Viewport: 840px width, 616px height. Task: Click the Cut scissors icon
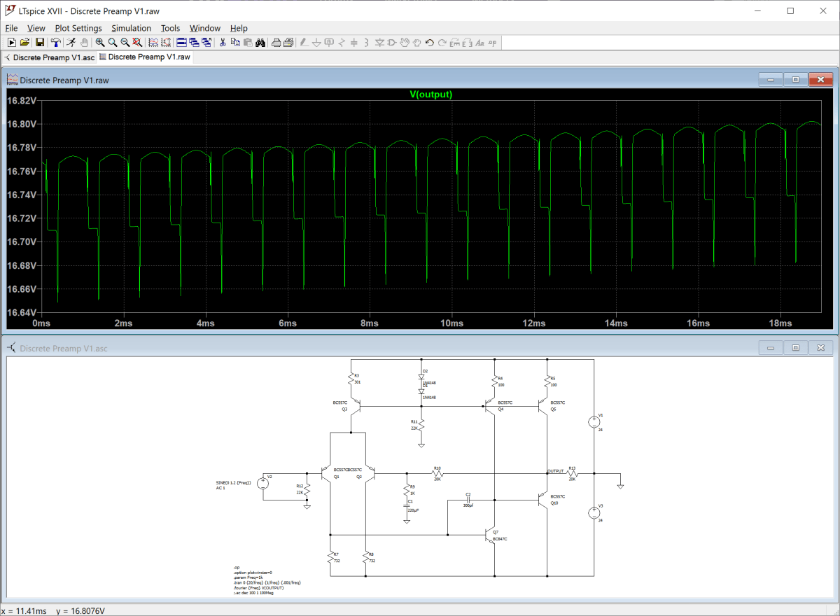click(223, 43)
